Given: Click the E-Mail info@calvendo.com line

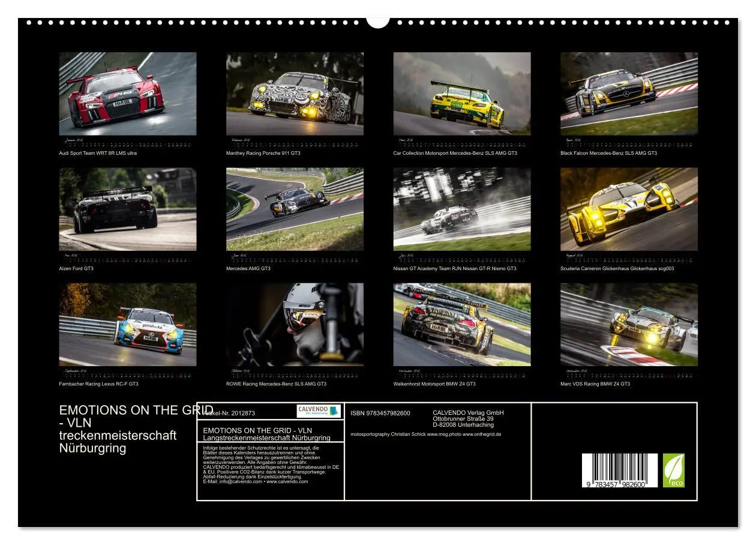Looking at the screenshot, I should [x=256, y=481].
